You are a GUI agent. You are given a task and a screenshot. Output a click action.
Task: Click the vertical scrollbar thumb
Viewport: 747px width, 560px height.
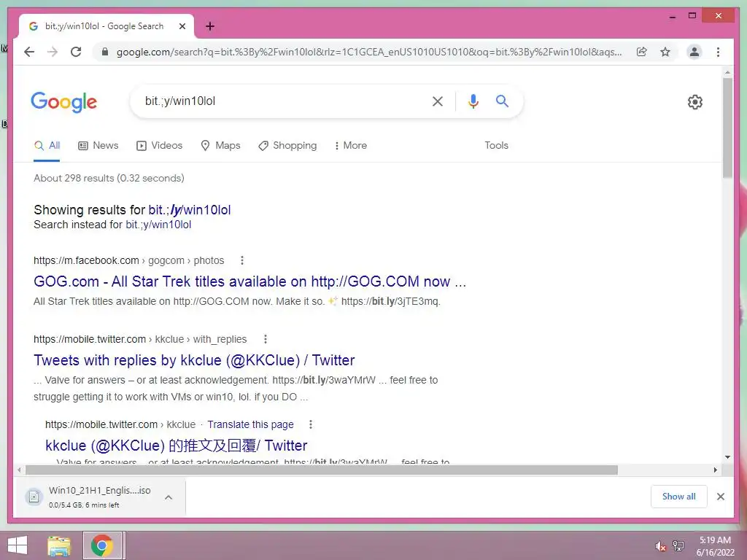727,128
